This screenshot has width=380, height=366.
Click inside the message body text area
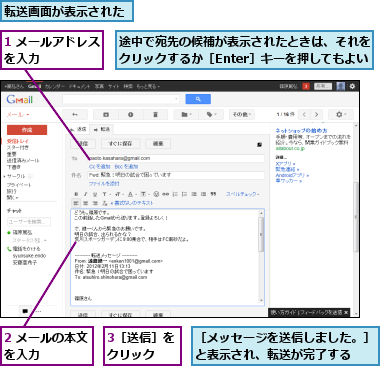[x=164, y=257]
